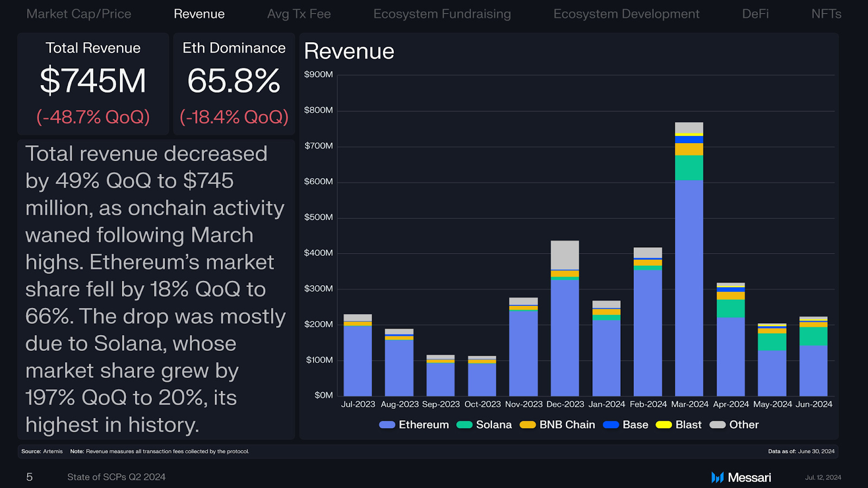Open the Ecosystem Fundraising tab
Viewport: 868px width, 488px height.
[x=442, y=14]
